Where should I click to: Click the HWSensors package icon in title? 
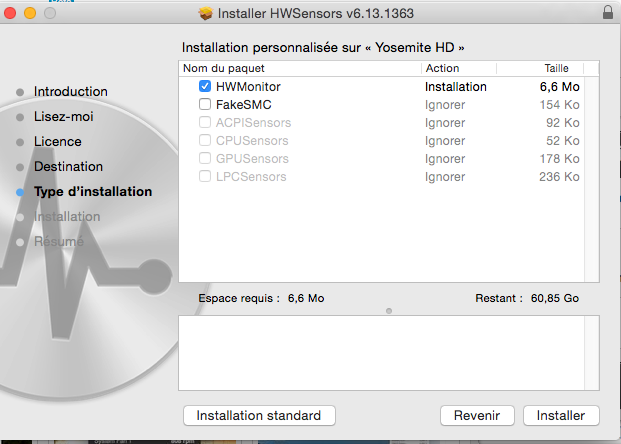(206, 13)
